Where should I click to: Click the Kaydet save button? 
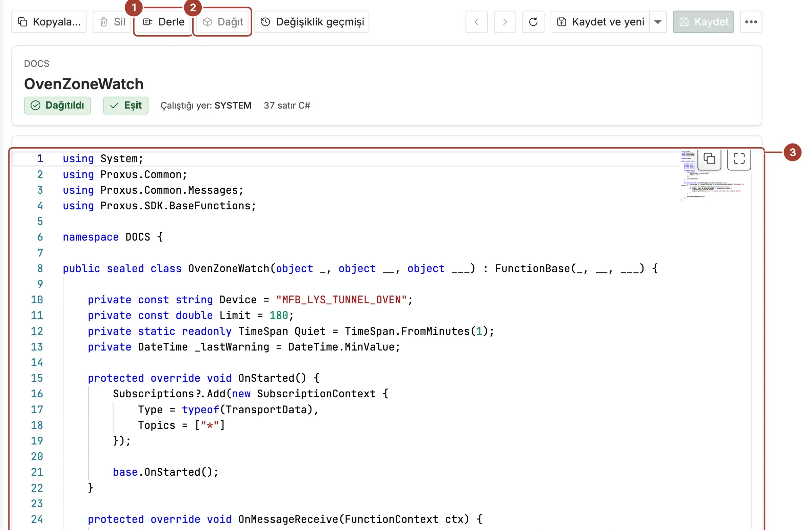click(x=704, y=22)
